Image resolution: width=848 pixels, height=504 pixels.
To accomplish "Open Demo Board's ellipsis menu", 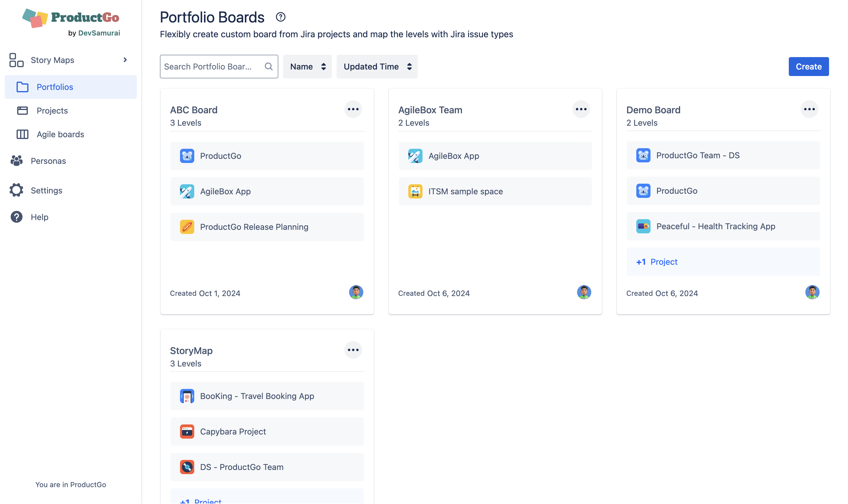I will [809, 109].
